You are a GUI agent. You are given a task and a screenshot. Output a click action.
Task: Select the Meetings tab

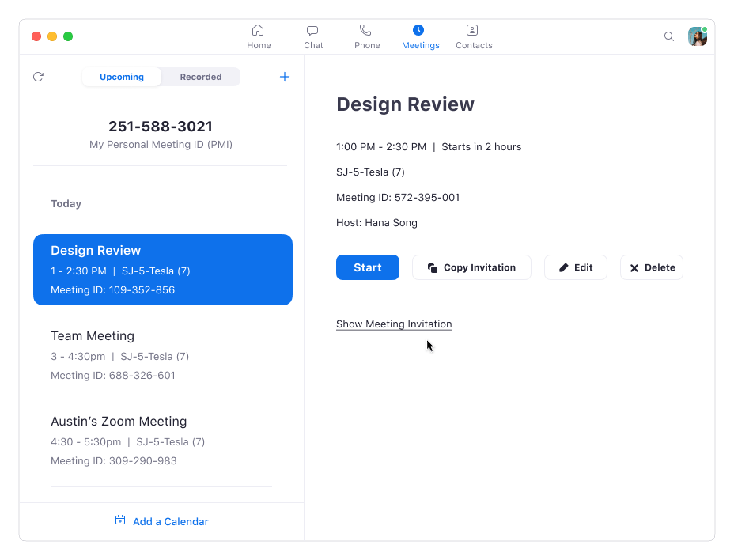[x=420, y=36]
